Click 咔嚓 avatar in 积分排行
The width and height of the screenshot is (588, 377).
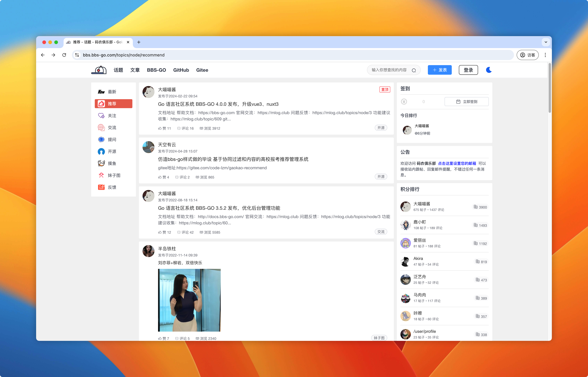coord(405,316)
